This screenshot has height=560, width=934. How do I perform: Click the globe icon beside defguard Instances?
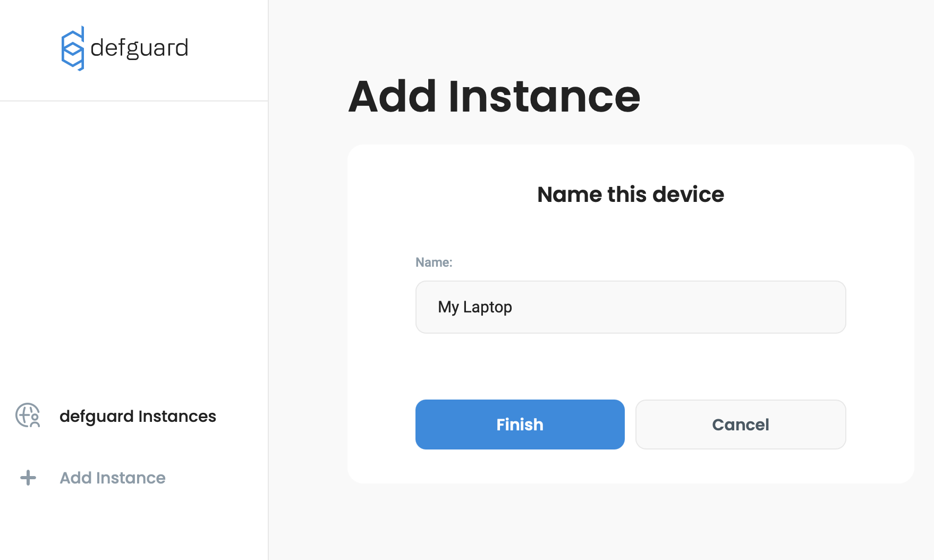28,415
